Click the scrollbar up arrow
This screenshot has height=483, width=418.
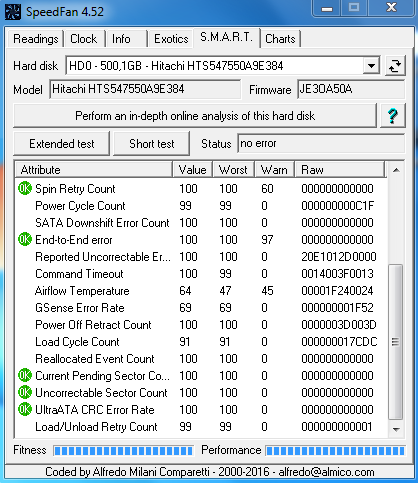396,170
